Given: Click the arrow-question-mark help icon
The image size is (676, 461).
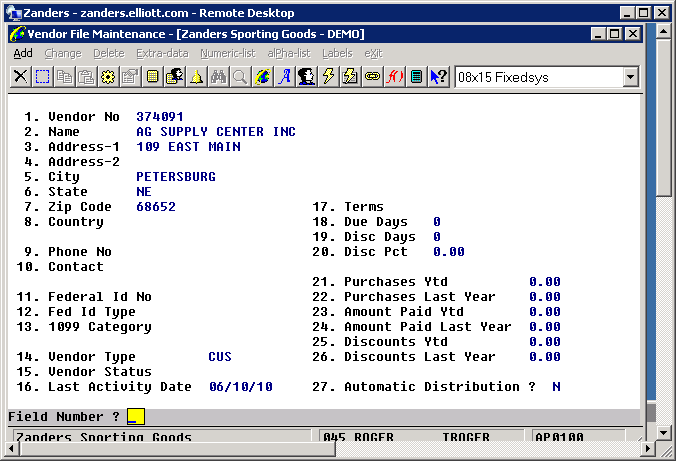Looking at the screenshot, I should 438,77.
